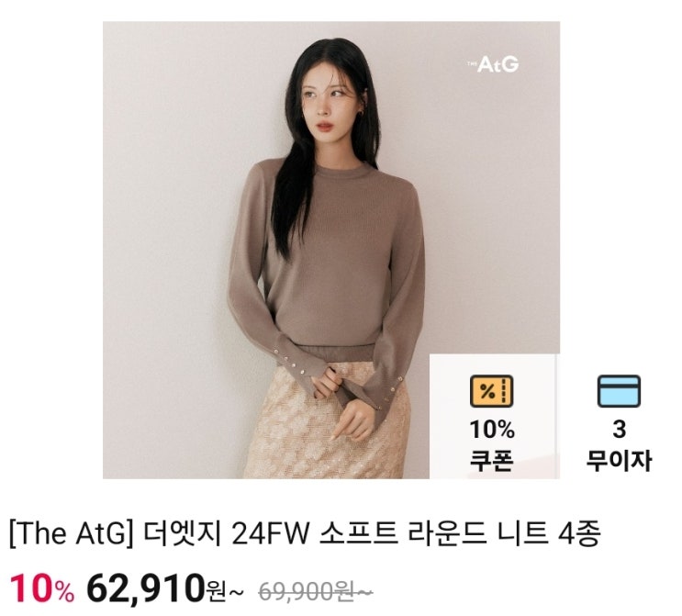Click the 더엣지 brand name in title
The image size is (682, 616).
[183, 533]
